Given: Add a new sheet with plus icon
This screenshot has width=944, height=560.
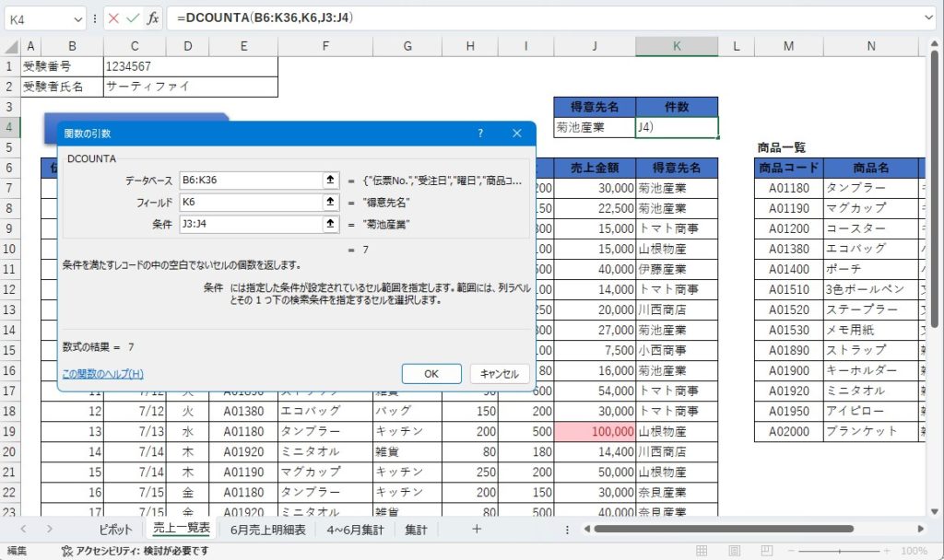Looking at the screenshot, I should coord(476,529).
